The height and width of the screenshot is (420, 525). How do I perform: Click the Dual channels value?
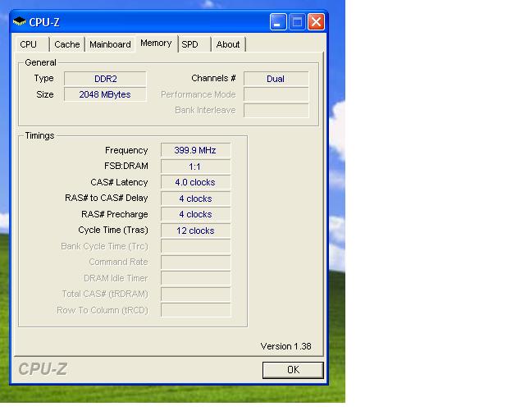276,79
